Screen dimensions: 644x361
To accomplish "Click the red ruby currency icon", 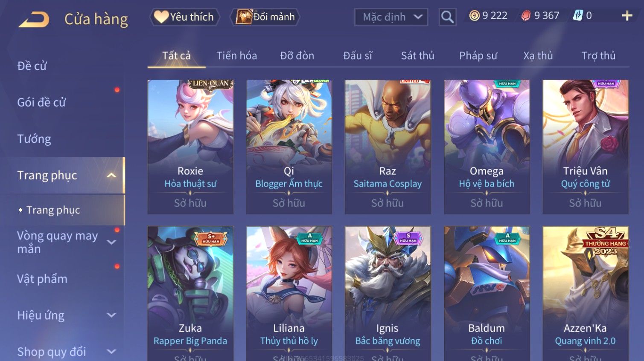I will (x=526, y=16).
